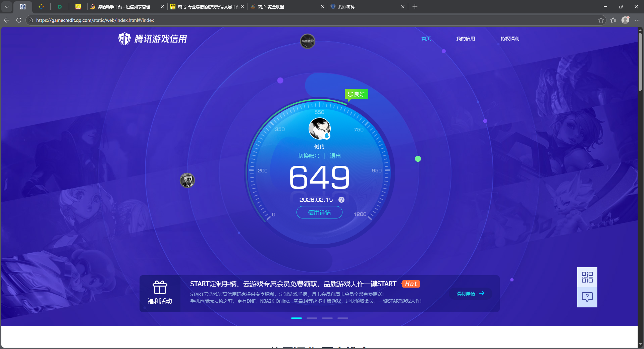The image size is (644, 349).
Task: Open the pinned tab with colorful arrows icon
Action: click(x=41, y=7)
